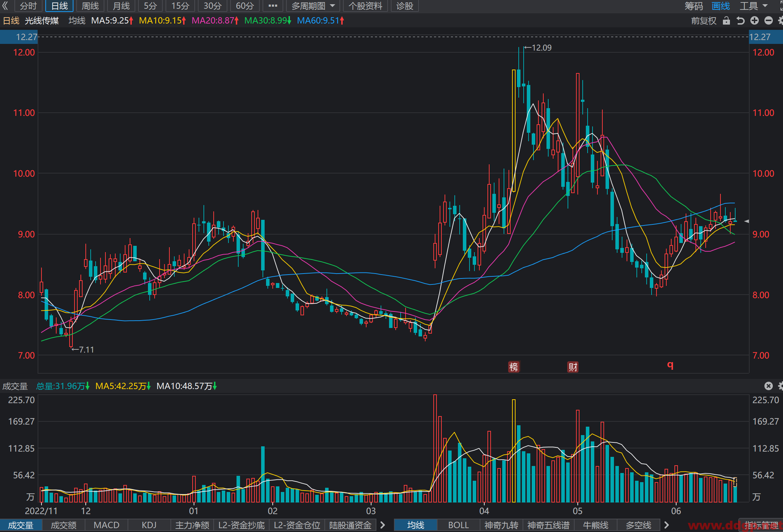Expand more time periods with ellipsis button
This screenshot has width=783, height=532.
273,6
